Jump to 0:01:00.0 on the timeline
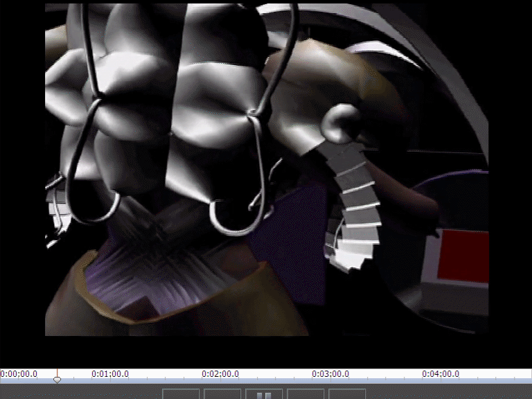 coord(110,374)
